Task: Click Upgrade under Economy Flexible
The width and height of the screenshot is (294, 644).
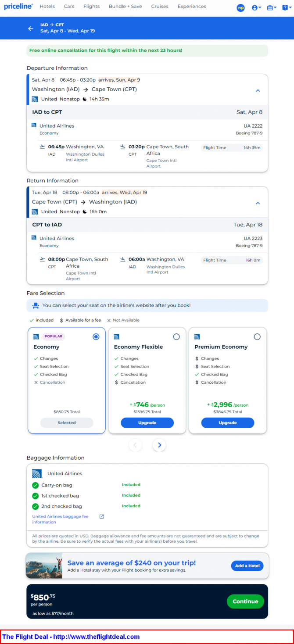Action: pos(147,423)
